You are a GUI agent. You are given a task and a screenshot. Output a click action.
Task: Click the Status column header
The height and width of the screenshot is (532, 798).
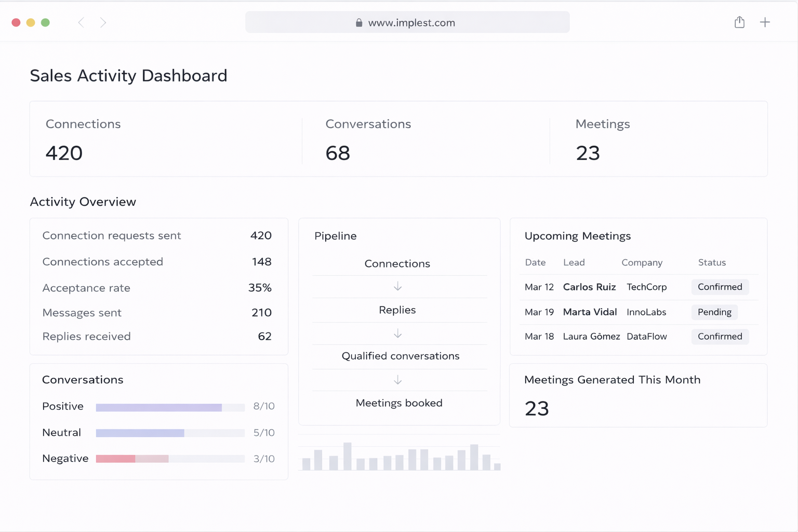point(712,262)
